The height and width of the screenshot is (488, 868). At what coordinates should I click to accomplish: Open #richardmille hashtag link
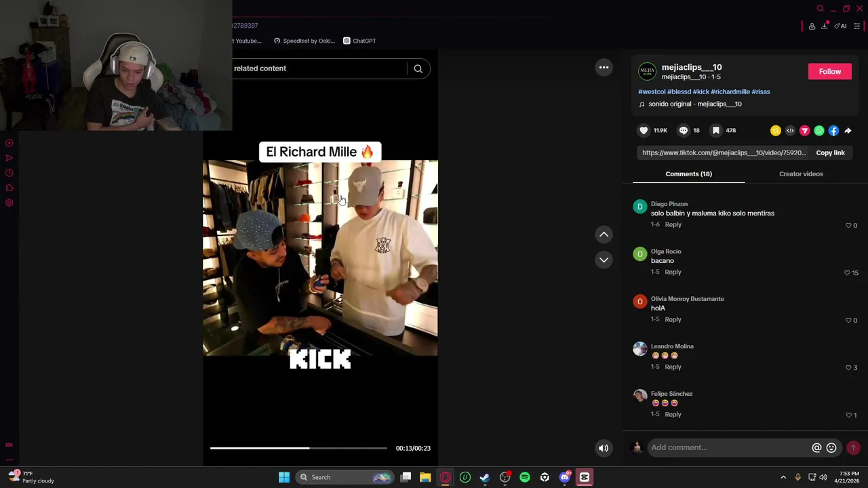pos(730,91)
